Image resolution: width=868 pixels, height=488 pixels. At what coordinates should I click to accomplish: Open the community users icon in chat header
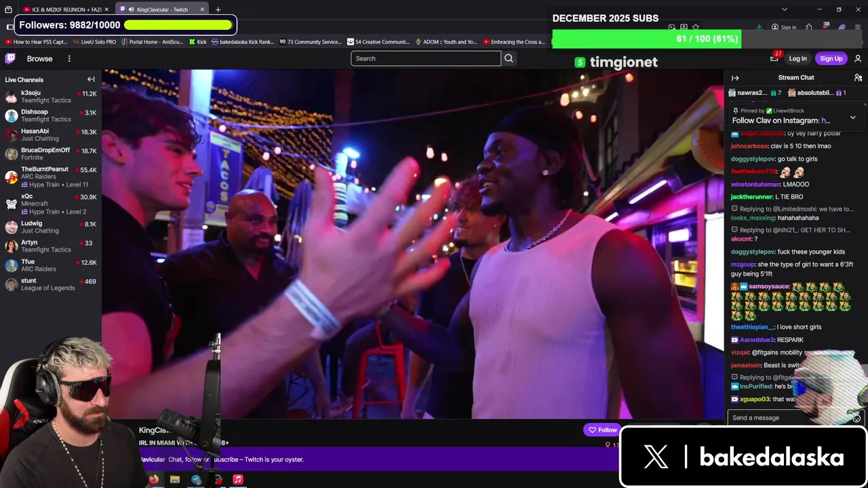(858, 78)
